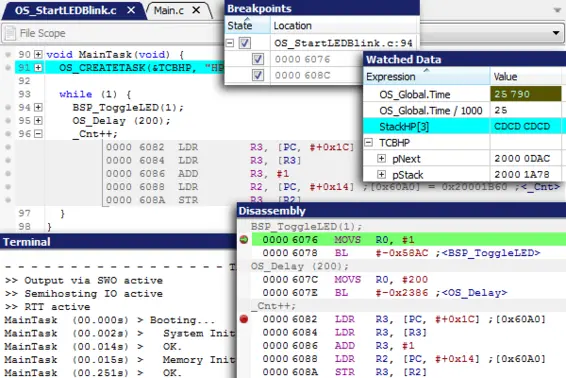This screenshot has height=378, width=566.
Task: Close the OS_StartLEDBlink.c tab
Action: (x=131, y=10)
